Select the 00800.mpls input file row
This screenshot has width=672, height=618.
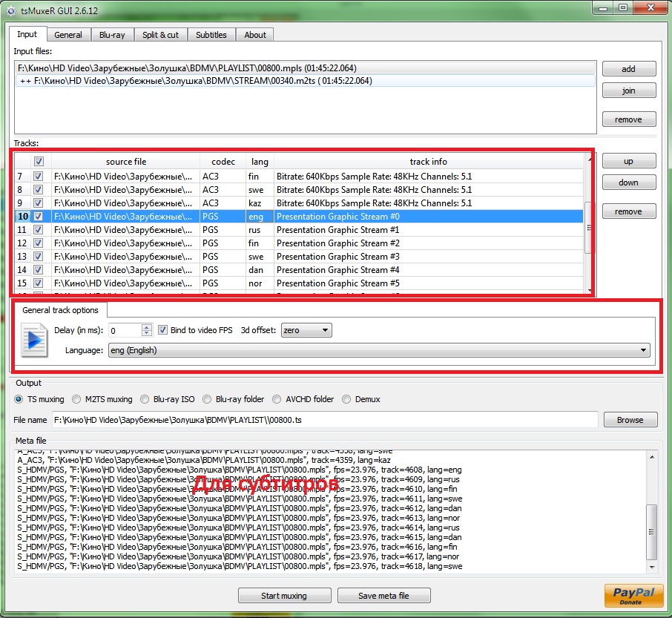tap(306, 68)
